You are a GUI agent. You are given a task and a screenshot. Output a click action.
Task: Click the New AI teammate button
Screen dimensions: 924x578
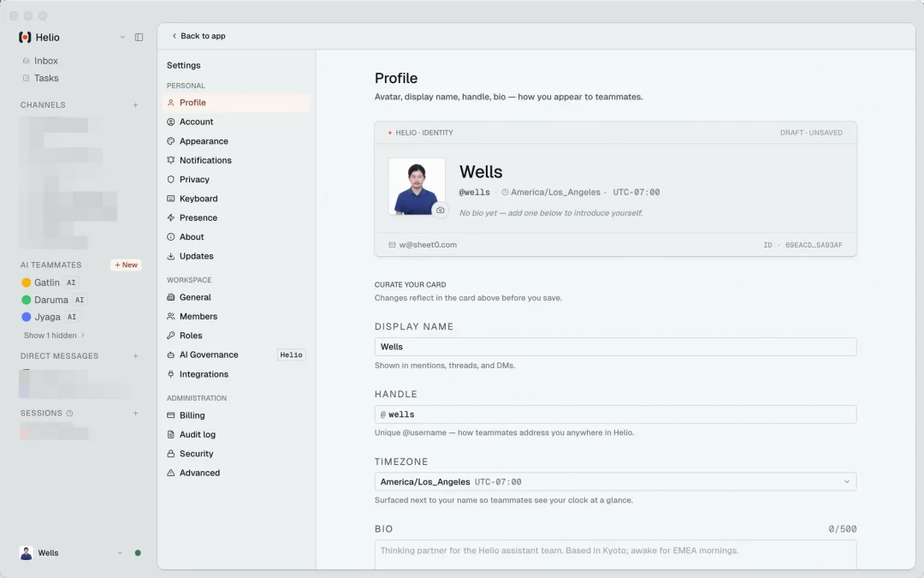tap(126, 265)
